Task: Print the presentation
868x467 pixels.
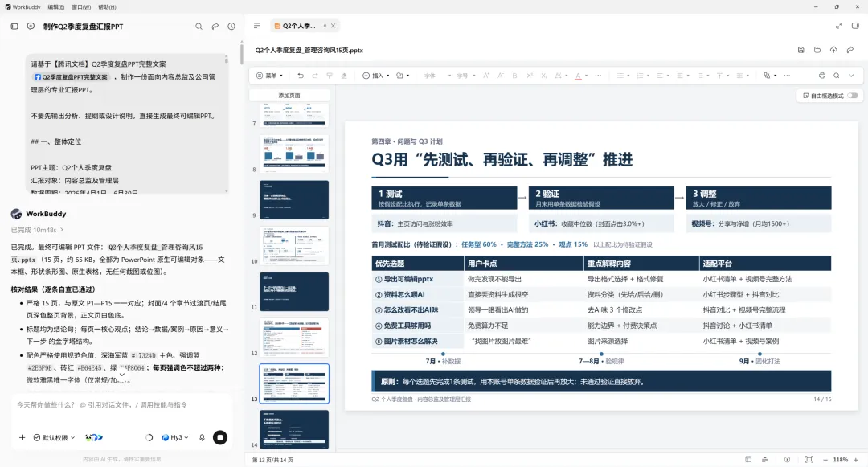Action: (x=822, y=76)
